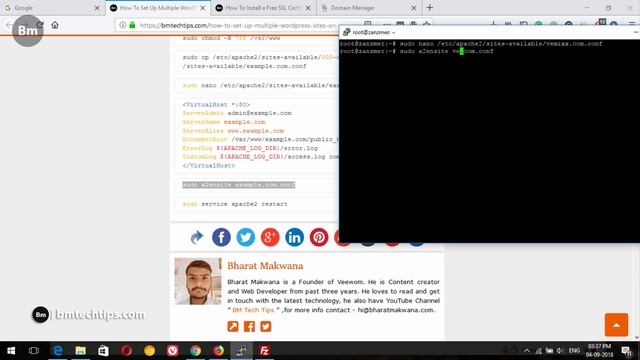Image resolution: width=640 pixels, height=360 pixels.
Task: Switch to How To Install a Free SSL tab
Action: coord(262,8)
